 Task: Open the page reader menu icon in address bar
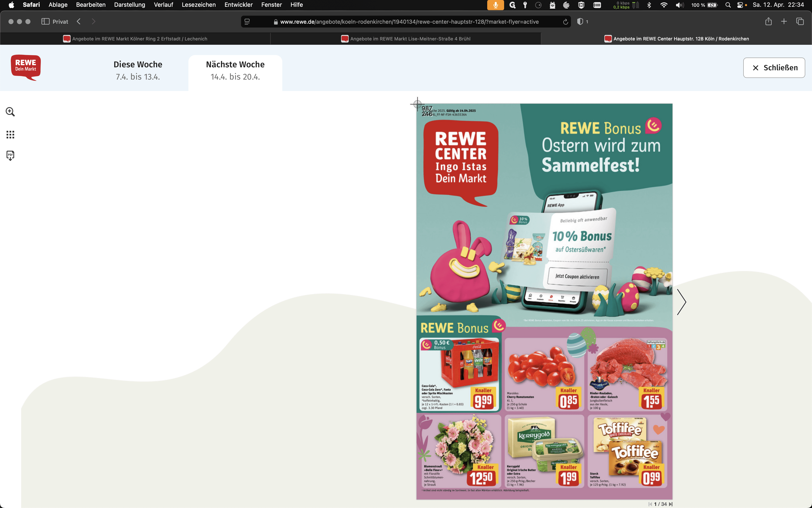click(247, 22)
